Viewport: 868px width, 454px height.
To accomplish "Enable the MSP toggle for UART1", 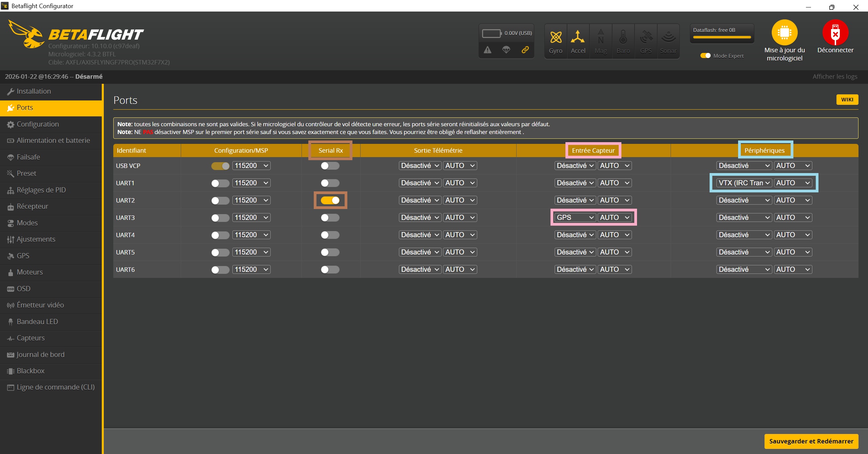I will pos(220,183).
